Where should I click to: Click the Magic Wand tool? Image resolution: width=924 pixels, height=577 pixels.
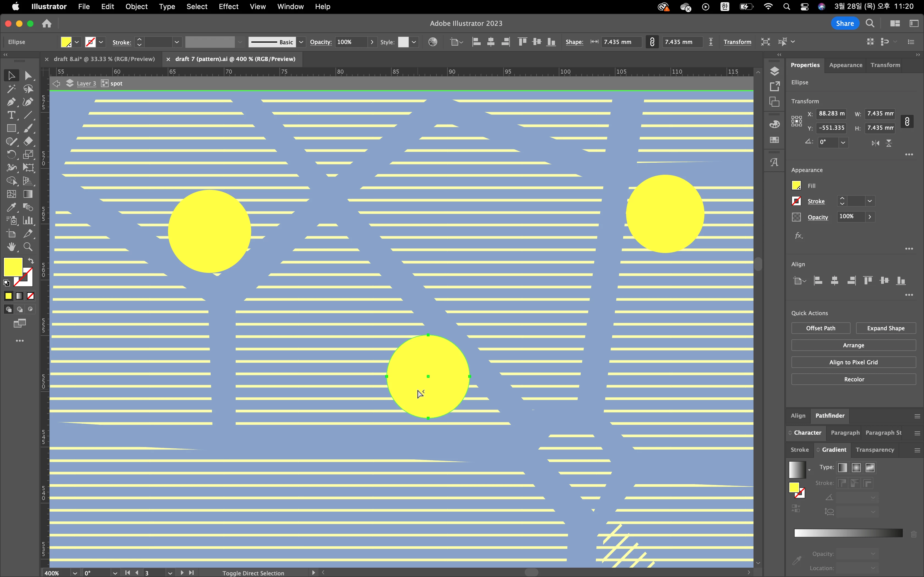11,89
